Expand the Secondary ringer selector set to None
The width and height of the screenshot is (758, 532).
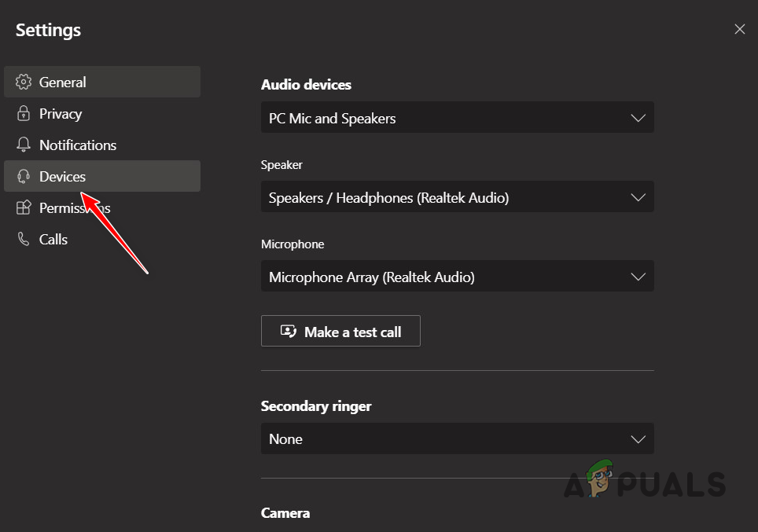[x=458, y=438]
